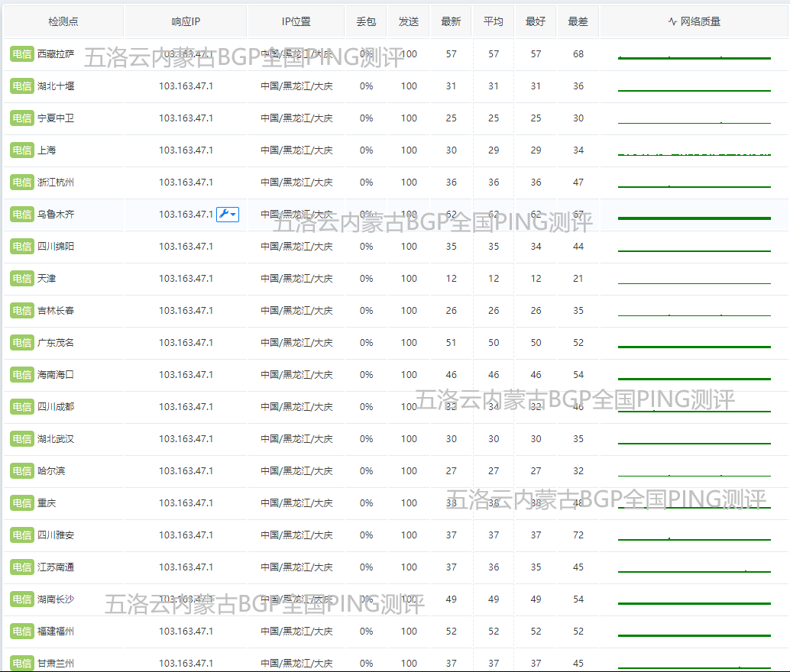Image resolution: width=790 pixels, height=672 pixels.
Task: Click the 响应IP column header
Action: pyautogui.click(x=186, y=21)
